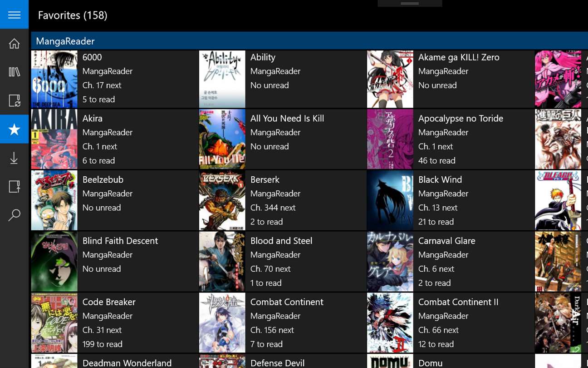
Task: Open the Carnaval Glare cover thumbnail
Action: coord(390,263)
